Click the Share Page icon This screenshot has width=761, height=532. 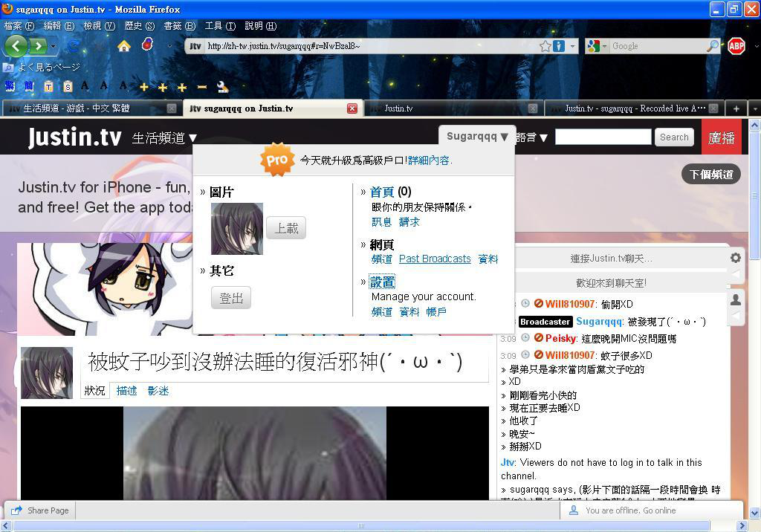(16, 510)
